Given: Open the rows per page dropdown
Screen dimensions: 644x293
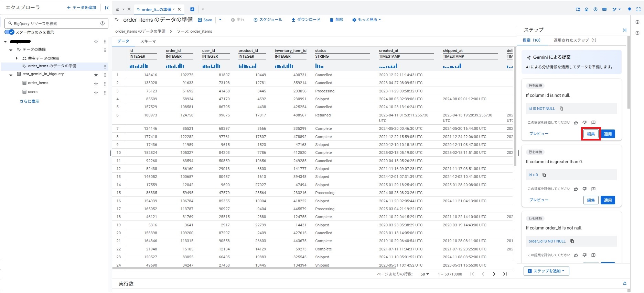Looking at the screenshot, I should coord(425,274).
